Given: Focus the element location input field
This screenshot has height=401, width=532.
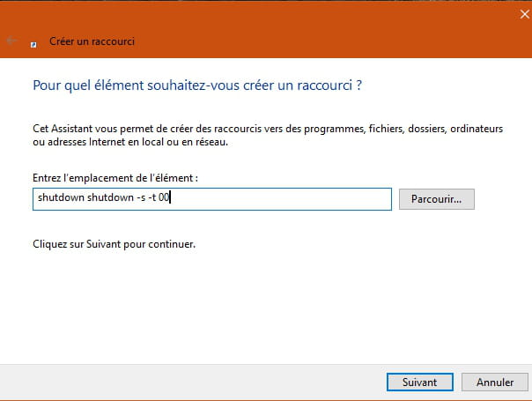Looking at the screenshot, I should point(212,199).
